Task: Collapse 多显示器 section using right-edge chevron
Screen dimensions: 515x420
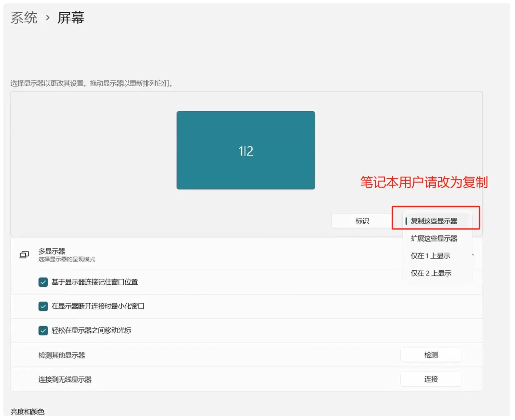Action: click(x=473, y=255)
